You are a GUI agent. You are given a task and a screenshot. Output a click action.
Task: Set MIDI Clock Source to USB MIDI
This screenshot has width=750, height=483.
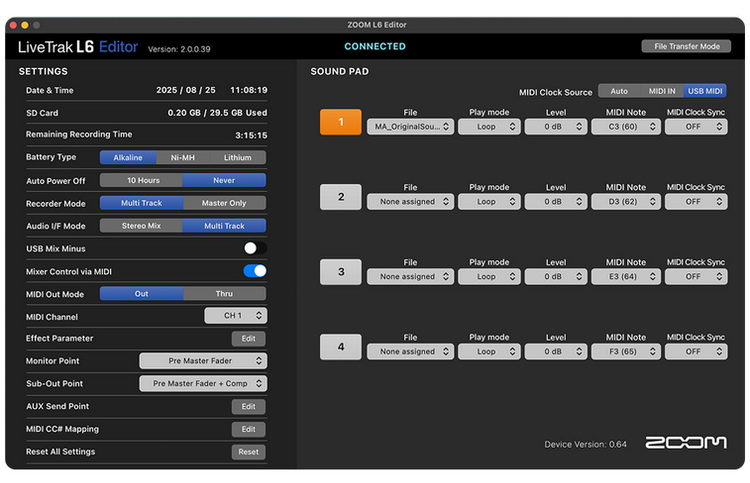point(705,91)
